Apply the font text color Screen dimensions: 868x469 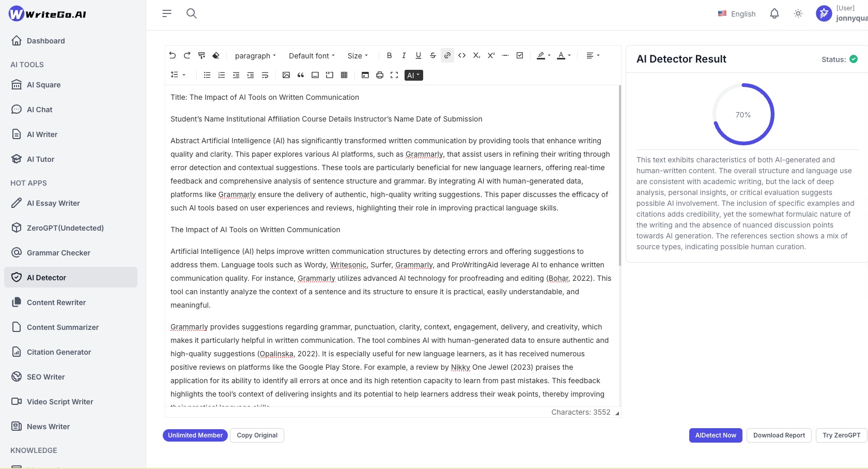[x=561, y=55]
